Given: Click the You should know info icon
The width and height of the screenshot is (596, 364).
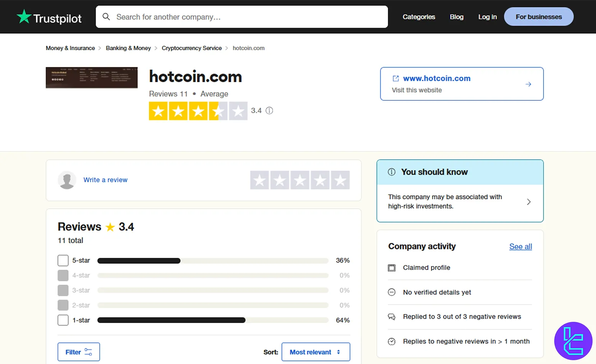Looking at the screenshot, I should [x=391, y=172].
